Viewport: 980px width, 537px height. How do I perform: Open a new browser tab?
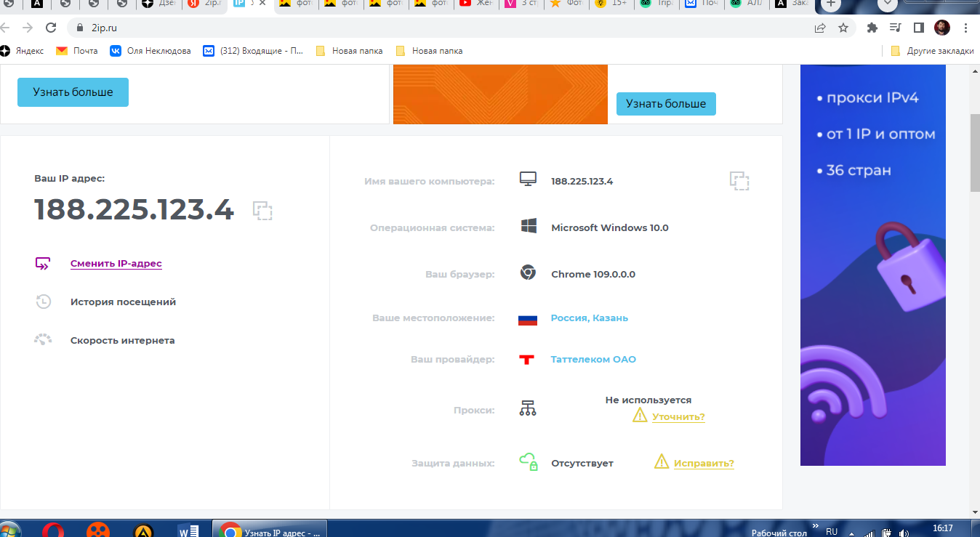[x=832, y=4]
